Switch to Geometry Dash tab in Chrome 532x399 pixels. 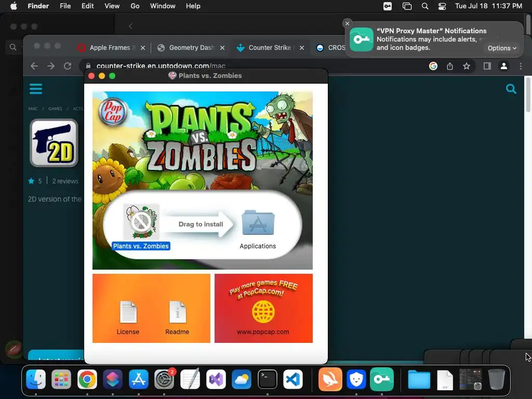[192, 48]
